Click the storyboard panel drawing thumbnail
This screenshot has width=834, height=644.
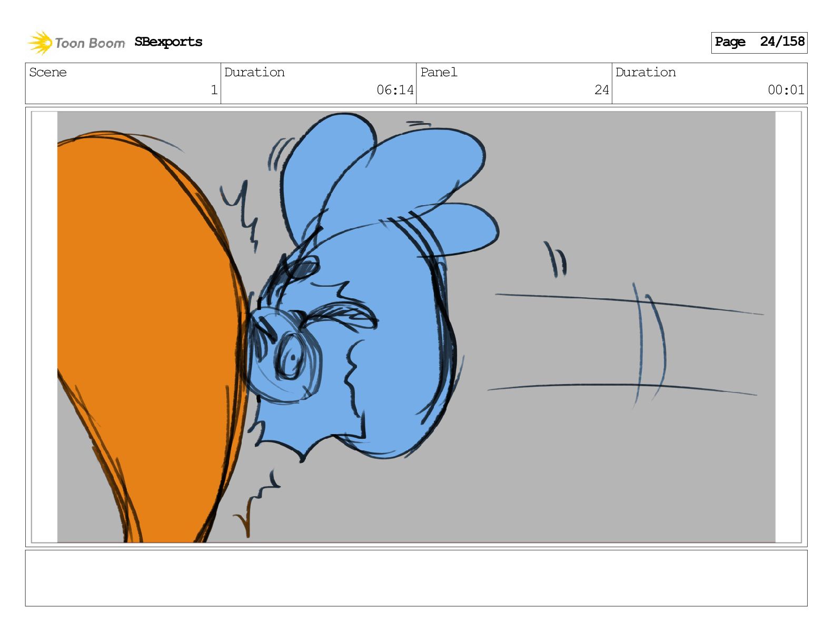(x=416, y=327)
